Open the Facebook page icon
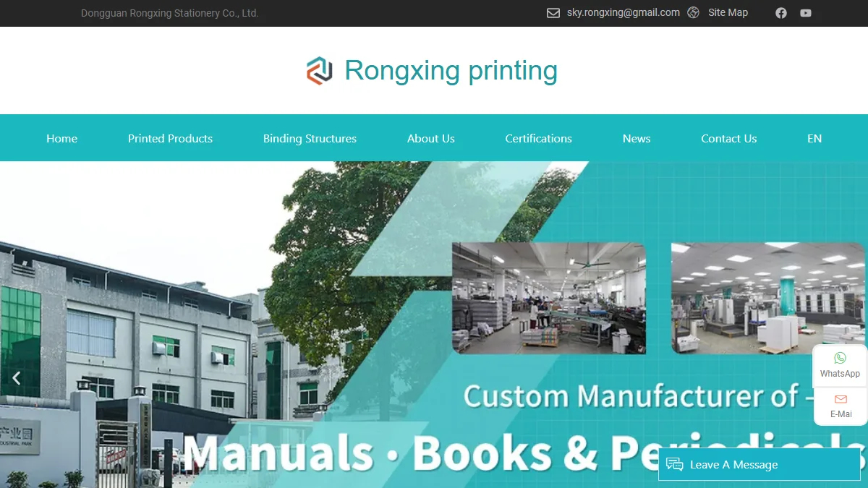The height and width of the screenshot is (488, 868). tap(781, 13)
